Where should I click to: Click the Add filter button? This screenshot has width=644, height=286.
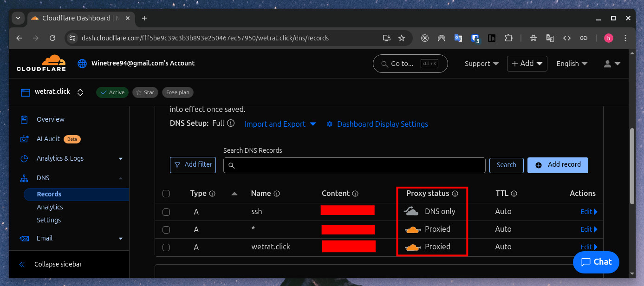[x=193, y=165]
